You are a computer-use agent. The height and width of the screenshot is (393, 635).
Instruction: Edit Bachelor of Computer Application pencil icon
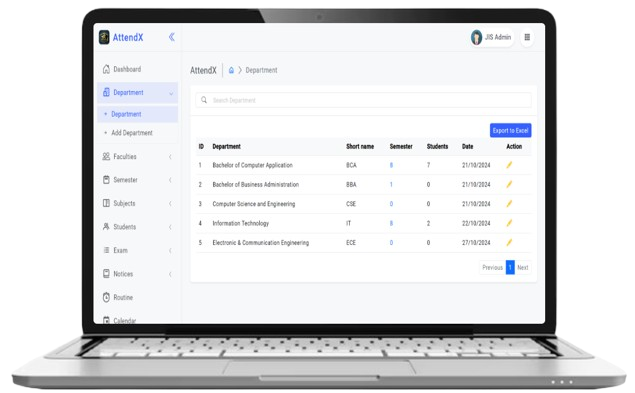coord(509,165)
